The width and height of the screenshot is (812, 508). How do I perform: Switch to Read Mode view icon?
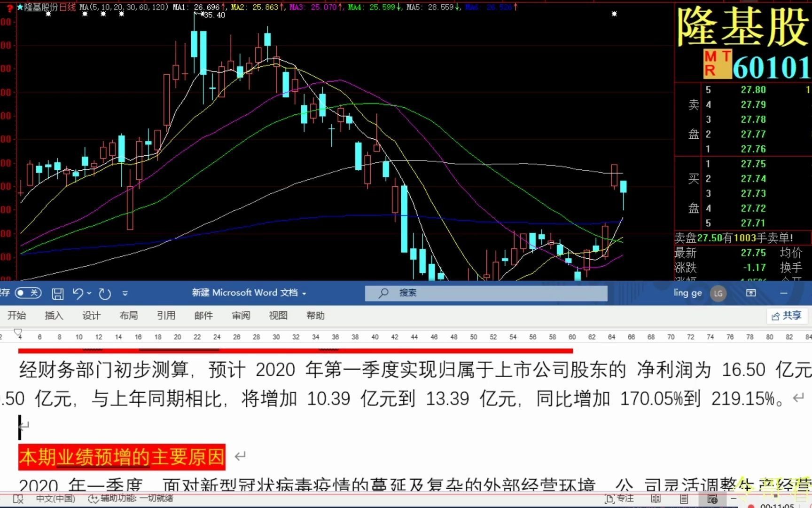coord(656,499)
